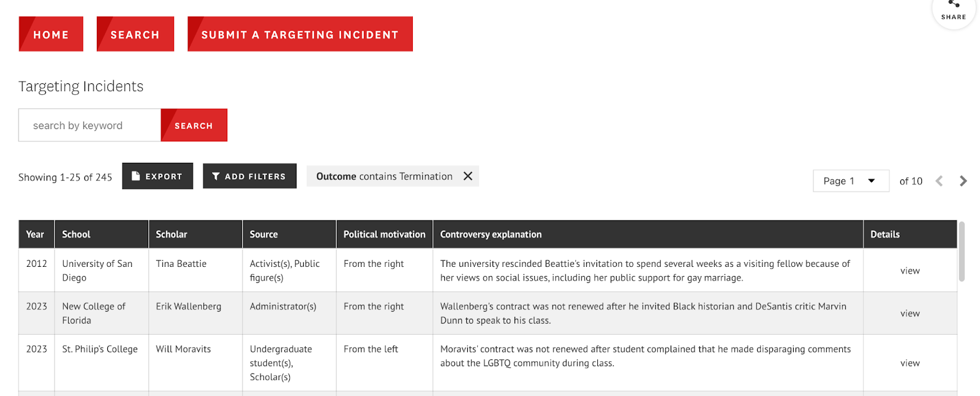Open the Home page
Image resolution: width=980 pixels, height=396 pixels.
(51, 34)
